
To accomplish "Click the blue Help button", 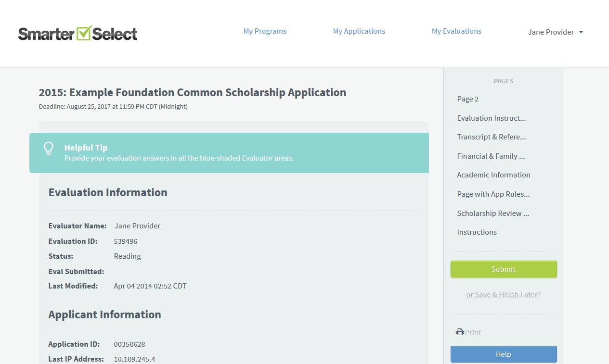I will coord(503,354).
